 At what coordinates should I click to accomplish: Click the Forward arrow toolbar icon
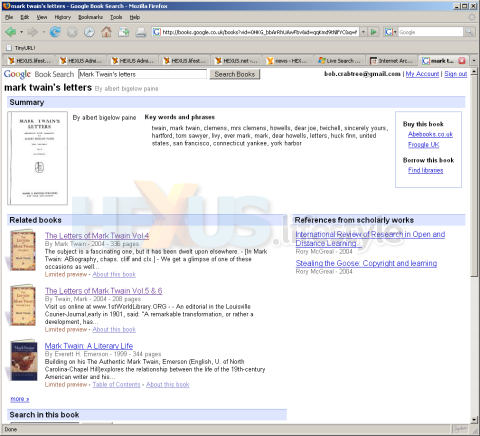[x=33, y=32]
